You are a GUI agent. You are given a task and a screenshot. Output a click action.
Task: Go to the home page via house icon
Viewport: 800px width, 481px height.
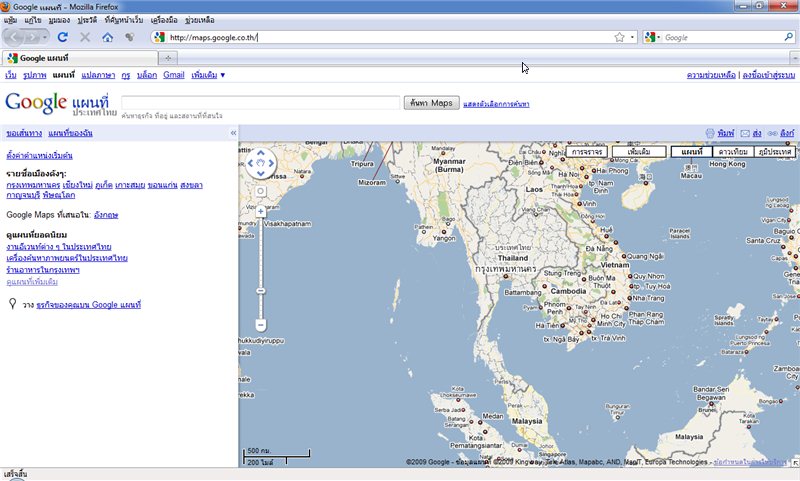(x=107, y=37)
